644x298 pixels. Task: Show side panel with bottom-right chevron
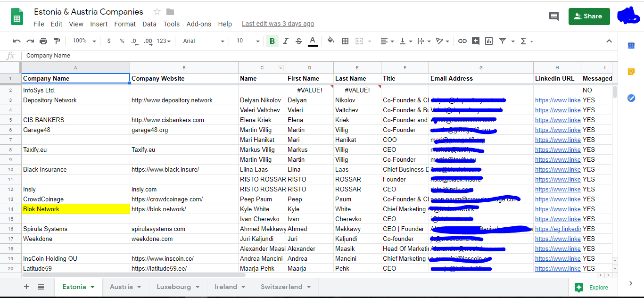point(631,283)
